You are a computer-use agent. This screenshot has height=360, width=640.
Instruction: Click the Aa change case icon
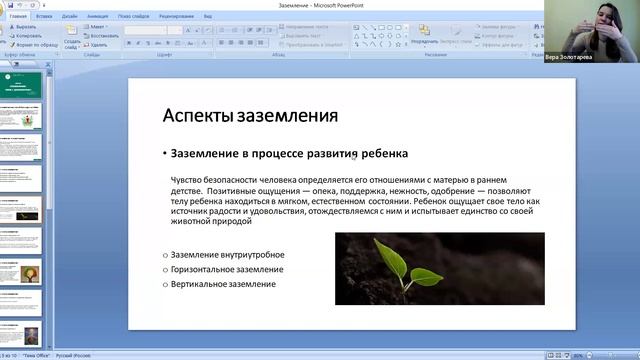(x=191, y=43)
